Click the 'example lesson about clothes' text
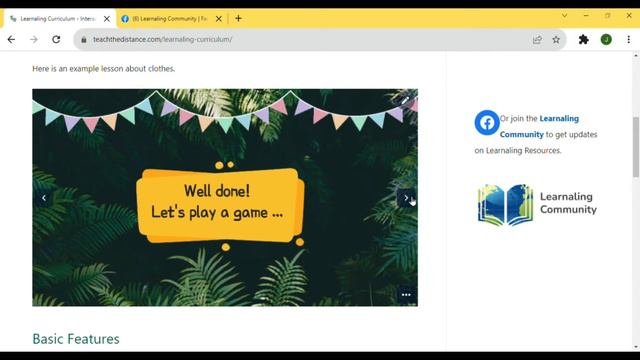This screenshot has height=360, width=640. click(122, 69)
